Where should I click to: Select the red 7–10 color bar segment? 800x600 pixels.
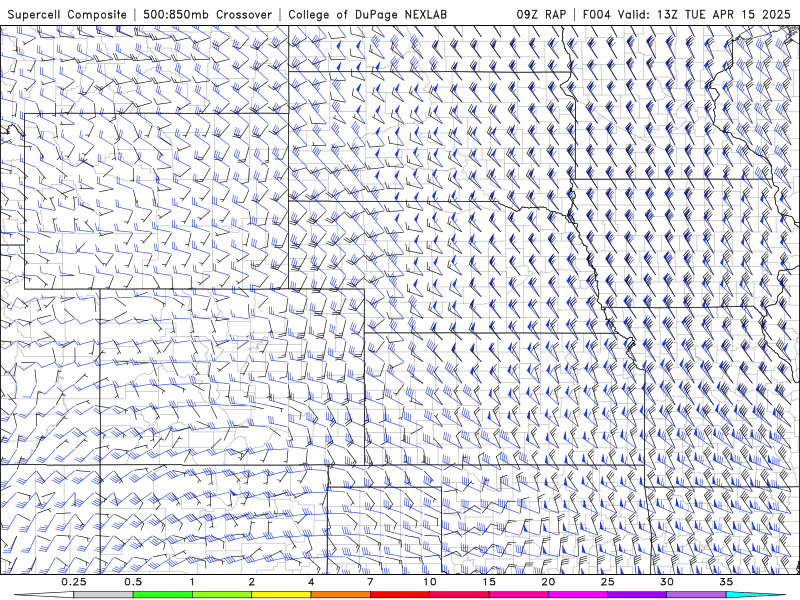[x=399, y=595]
